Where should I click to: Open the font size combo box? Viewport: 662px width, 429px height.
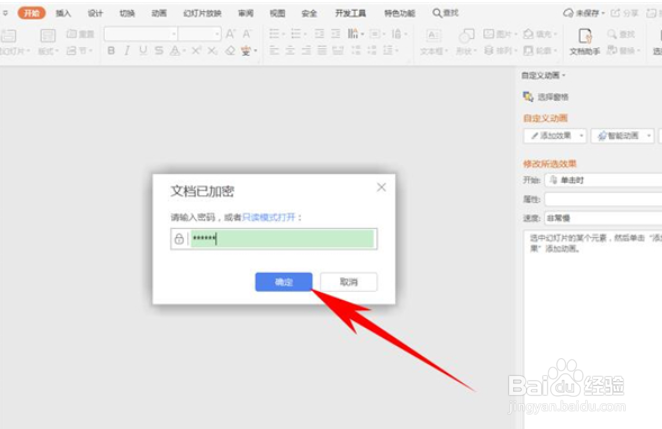pyautogui.click(x=199, y=34)
